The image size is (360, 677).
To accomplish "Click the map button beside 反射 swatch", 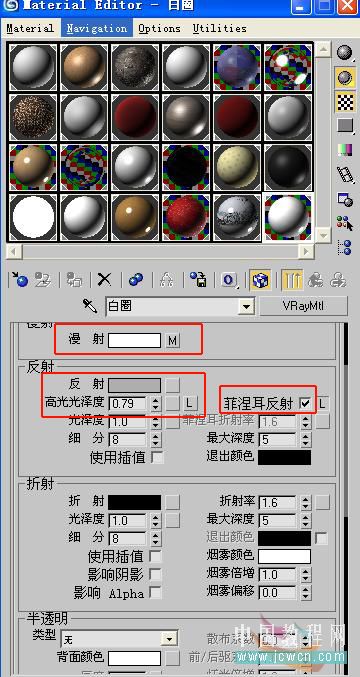I will (173, 385).
